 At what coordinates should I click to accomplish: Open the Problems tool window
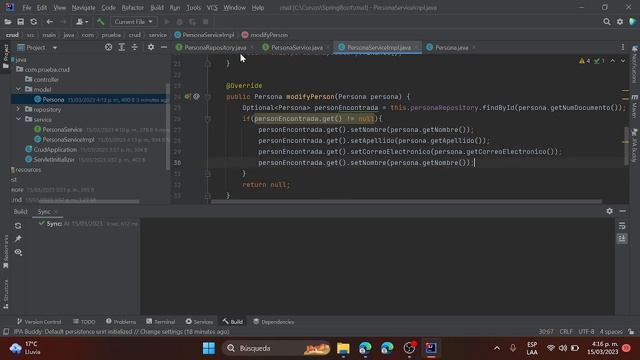coord(121,322)
